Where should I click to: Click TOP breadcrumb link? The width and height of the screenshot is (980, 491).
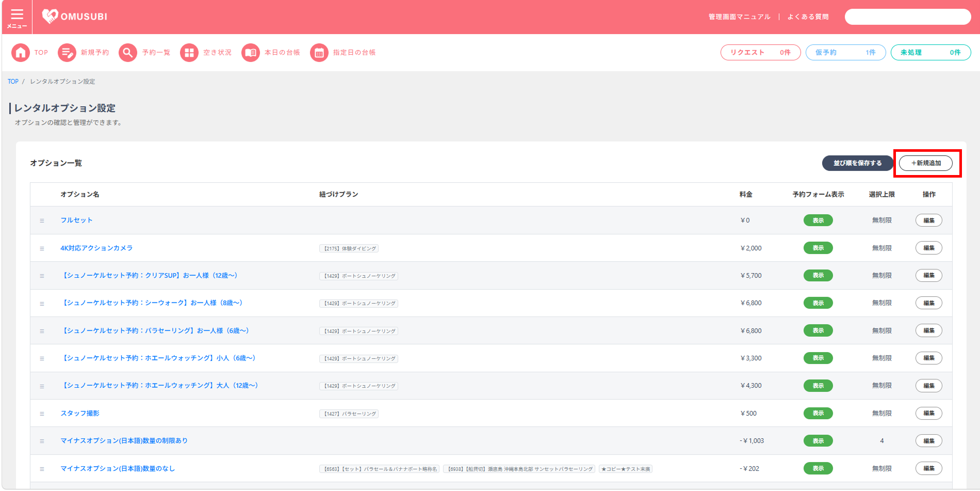point(13,82)
